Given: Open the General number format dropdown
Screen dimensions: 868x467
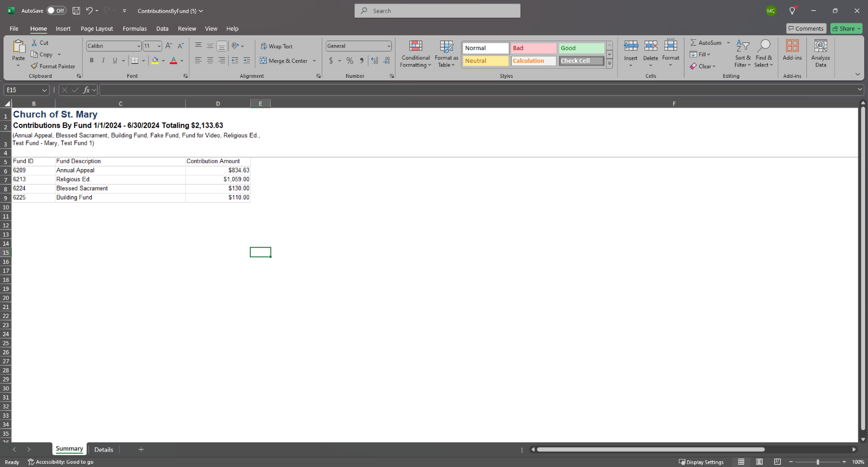Looking at the screenshot, I should pos(389,46).
